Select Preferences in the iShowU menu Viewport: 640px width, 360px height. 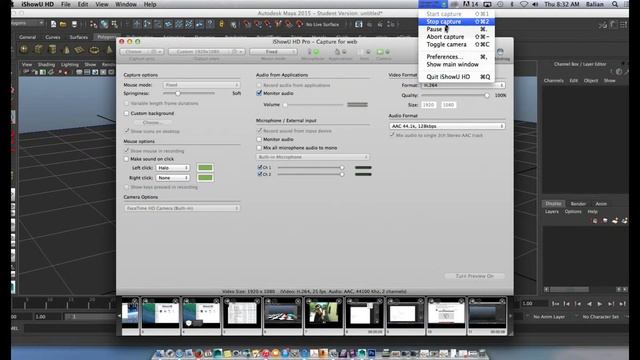click(457, 57)
